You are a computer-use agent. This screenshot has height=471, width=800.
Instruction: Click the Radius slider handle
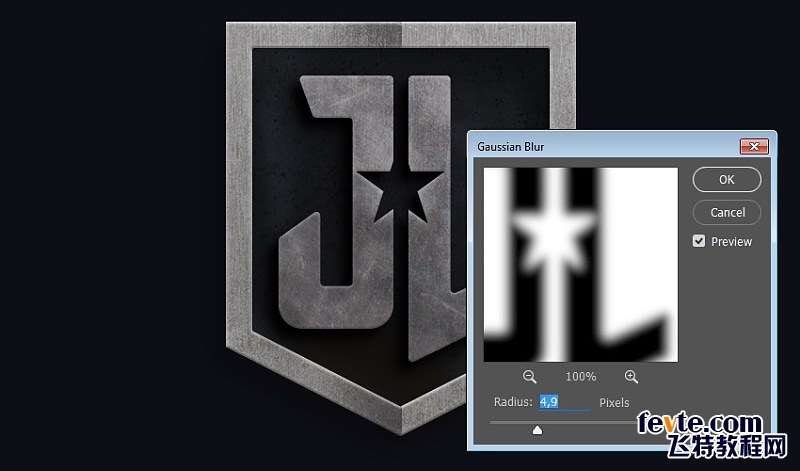[x=537, y=431]
